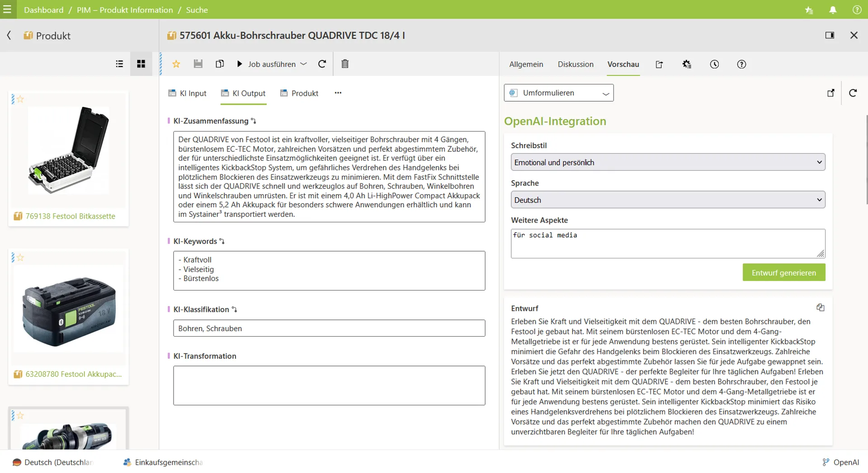
Task: Open Einkaufsgemeinschaft selector in status bar
Action: [163, 462]
